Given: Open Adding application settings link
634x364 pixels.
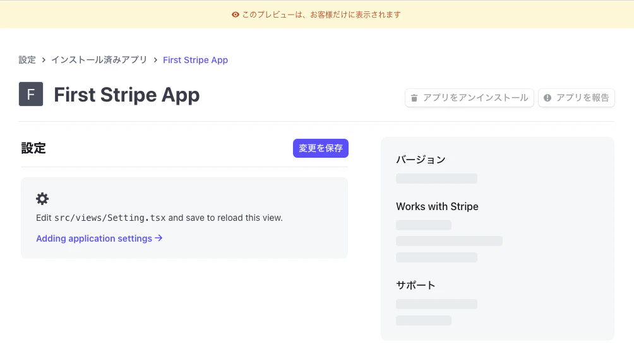Looking at the screenshot, I should (x=99, y=238).
